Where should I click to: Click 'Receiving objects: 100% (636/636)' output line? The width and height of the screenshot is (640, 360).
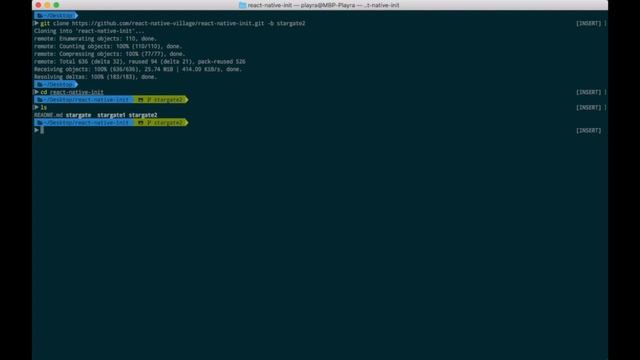[x=138, y=69]
